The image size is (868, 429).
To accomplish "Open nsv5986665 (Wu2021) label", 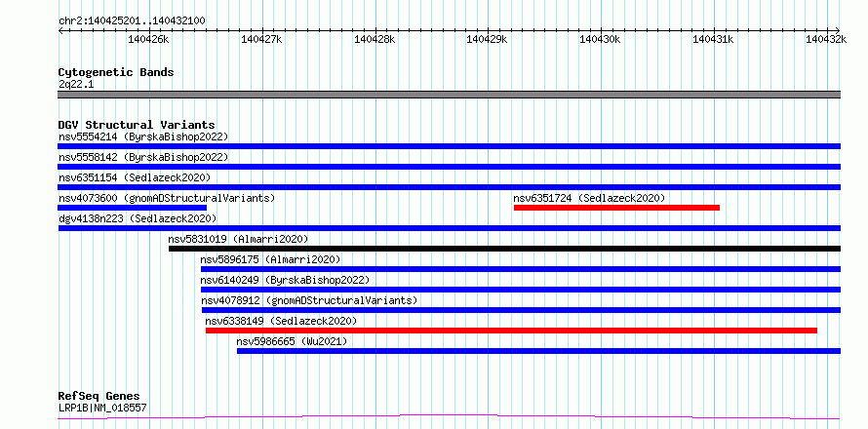I will [x=292, y=341].
